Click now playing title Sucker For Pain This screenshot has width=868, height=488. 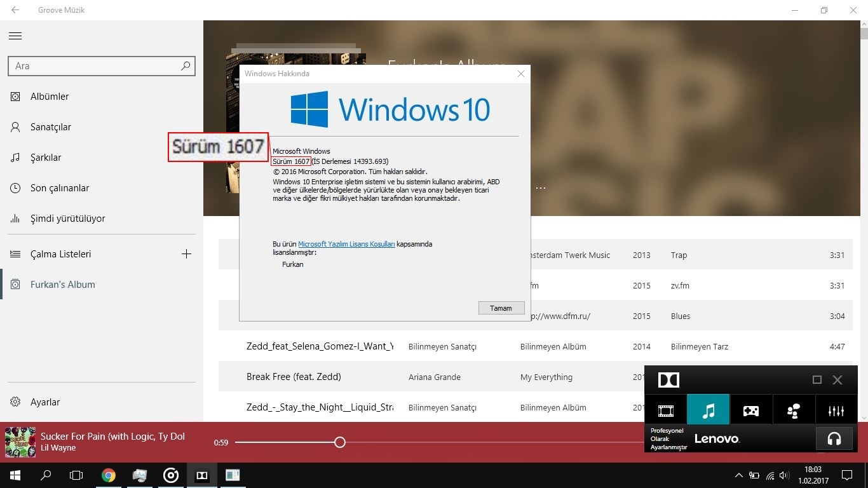pyautogui.click(x=113, y=437)
